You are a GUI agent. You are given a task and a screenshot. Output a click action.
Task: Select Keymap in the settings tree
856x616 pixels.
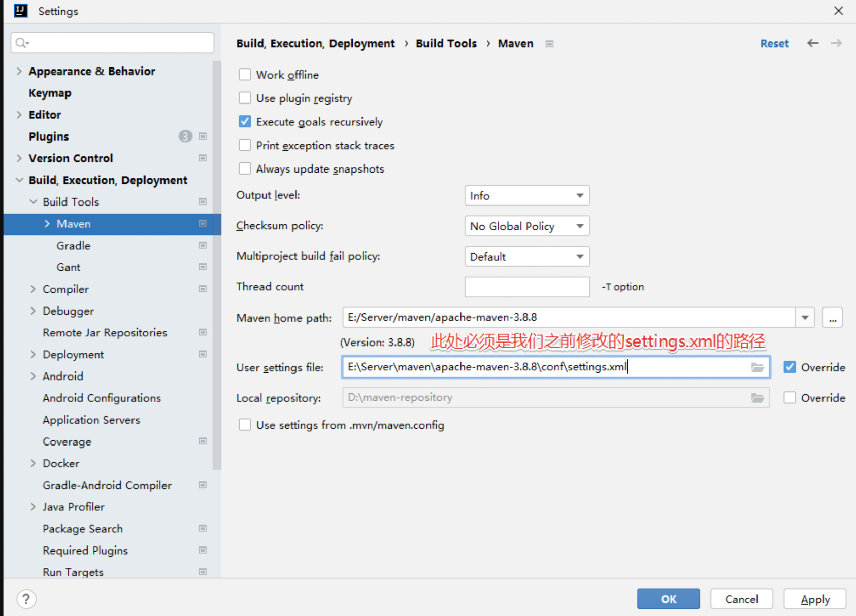[50, 93]
